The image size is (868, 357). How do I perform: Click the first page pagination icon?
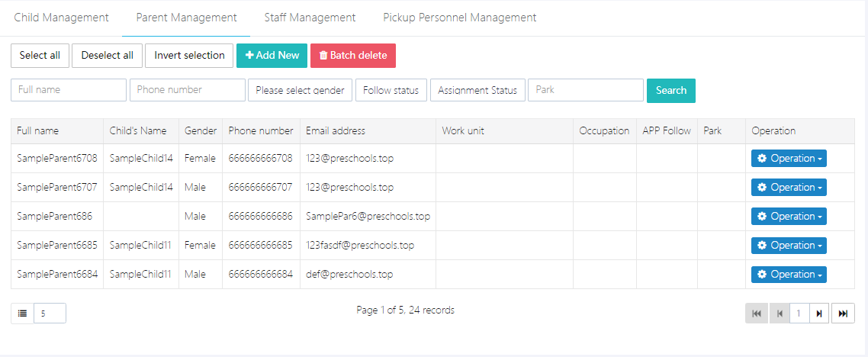(757, 314)
